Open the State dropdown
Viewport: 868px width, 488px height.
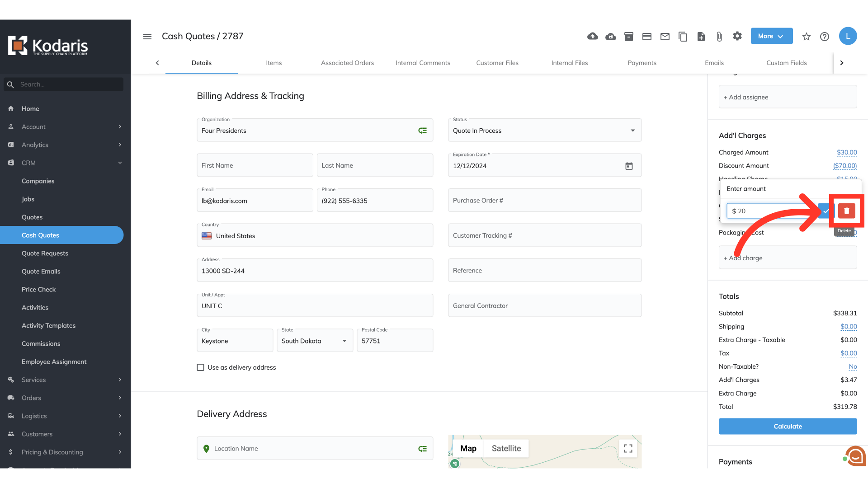coord(315,341)
